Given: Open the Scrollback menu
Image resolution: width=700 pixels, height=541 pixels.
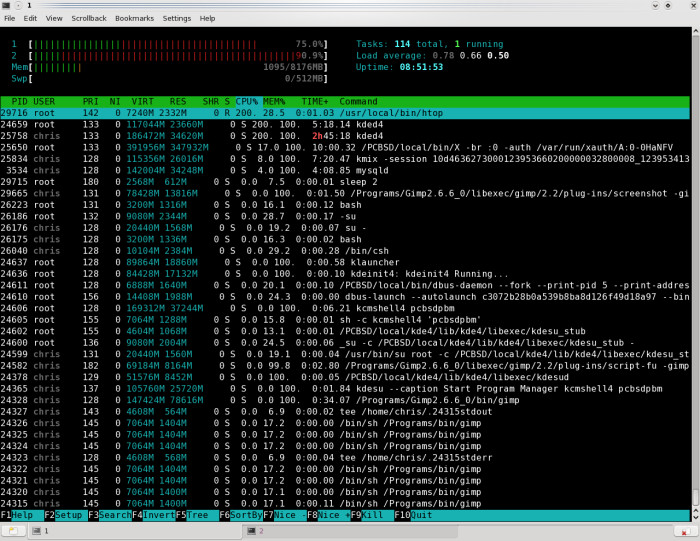Looking at the screenshot, I should 89,18.
